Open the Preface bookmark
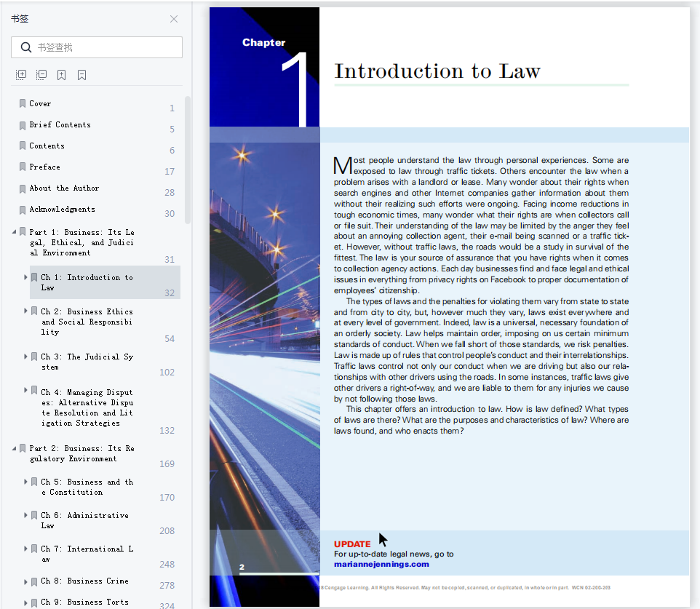Image resolution: width=700 pixels, height=609 pixels. (44, 167)
